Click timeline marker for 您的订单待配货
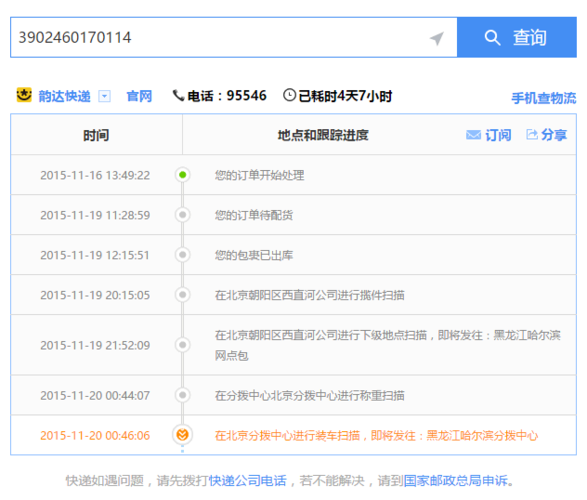Viewport: 587px width, 500px height. [x=183, y=215]
